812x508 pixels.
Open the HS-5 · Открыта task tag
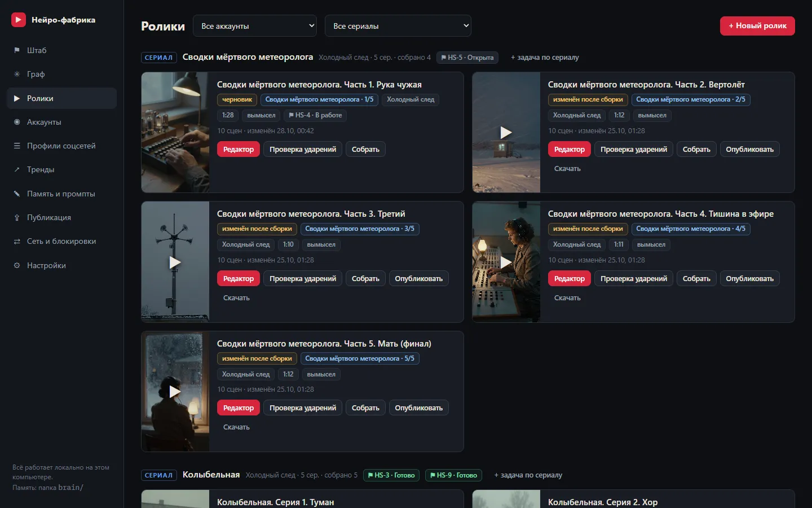(467, 58)
